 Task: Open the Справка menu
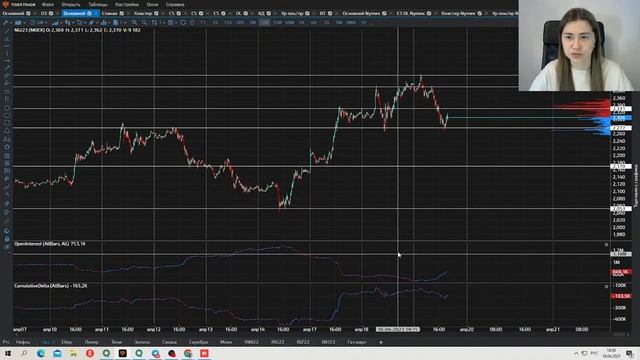coord(175,4)
